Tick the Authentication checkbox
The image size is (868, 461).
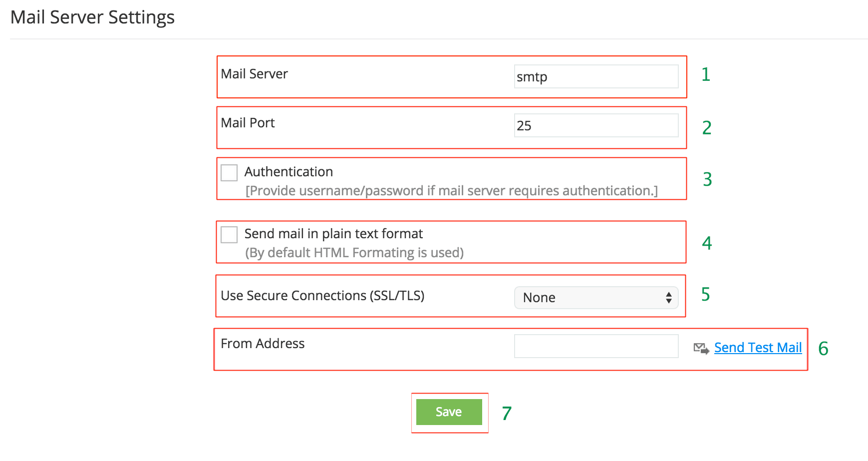point(229,173)
